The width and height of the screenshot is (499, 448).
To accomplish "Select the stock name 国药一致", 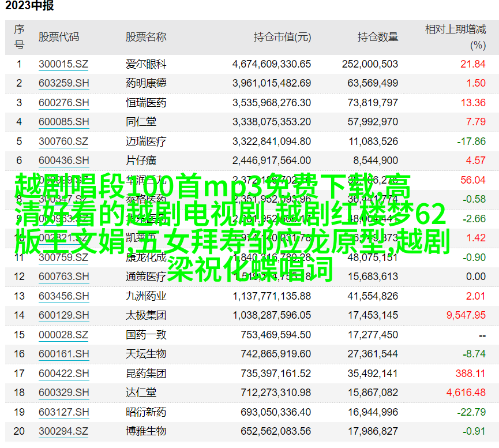I will tap(146, 335).
